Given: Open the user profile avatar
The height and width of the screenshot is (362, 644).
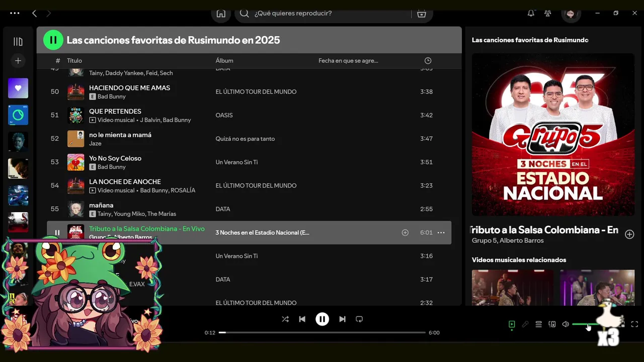Looking at the screenshot, I should pos(571,14).
